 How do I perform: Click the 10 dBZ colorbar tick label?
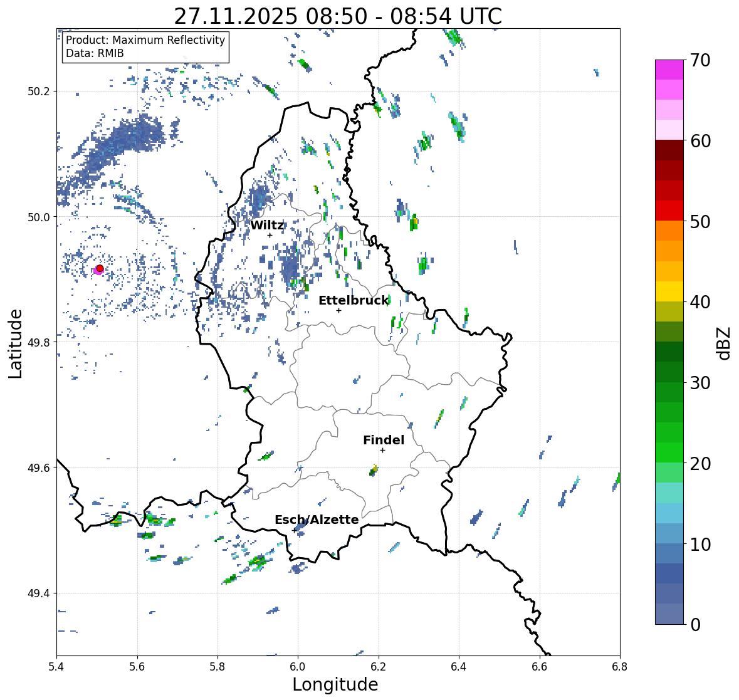point(700,544)
